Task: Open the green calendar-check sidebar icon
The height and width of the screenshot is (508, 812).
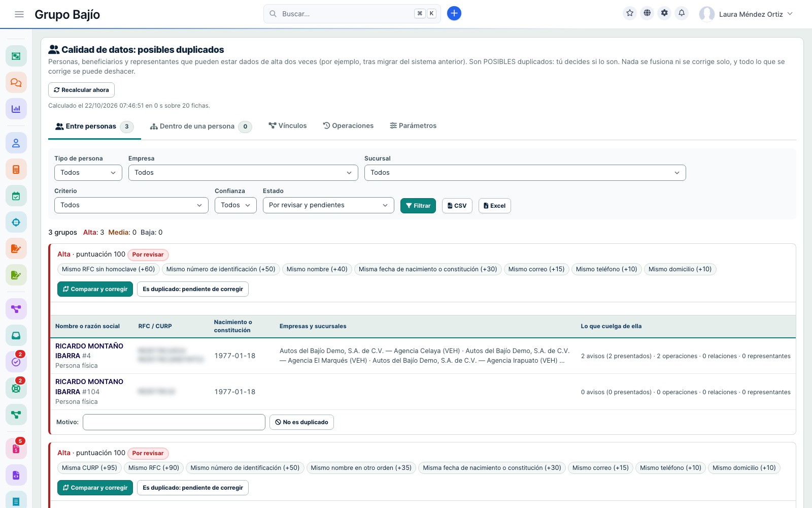Action: [16, 196]
